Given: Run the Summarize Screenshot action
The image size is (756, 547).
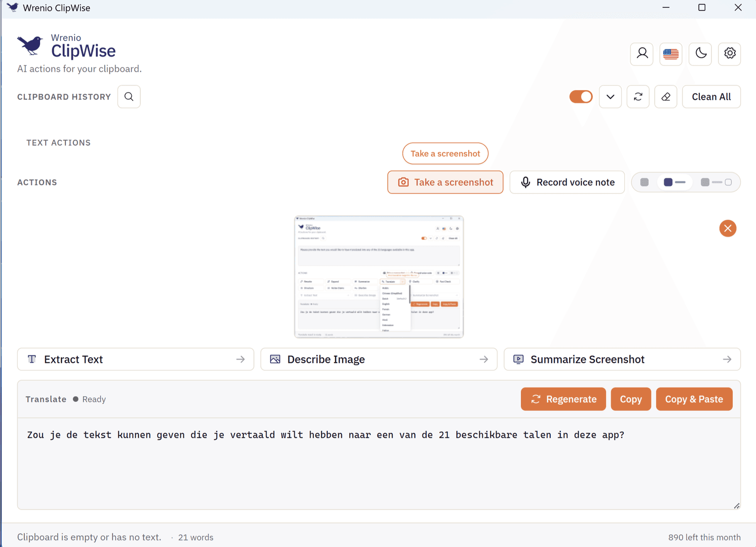Looking at the screenshot, I should click(x=622, y=360).
